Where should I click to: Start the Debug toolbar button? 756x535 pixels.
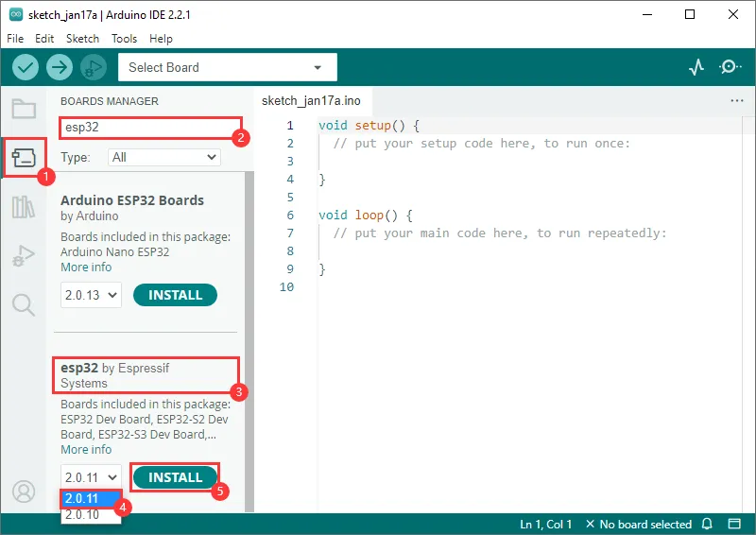tap(94, 67)
